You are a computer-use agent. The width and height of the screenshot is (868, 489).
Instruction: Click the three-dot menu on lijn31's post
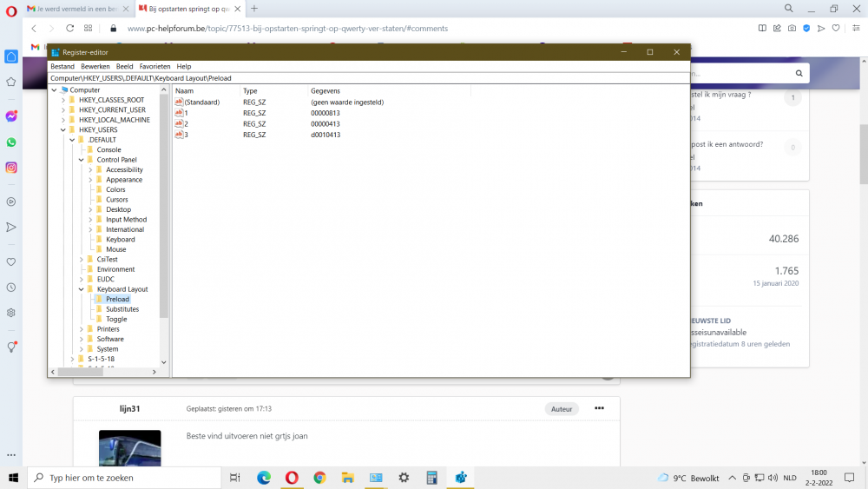tap(599, 408)
